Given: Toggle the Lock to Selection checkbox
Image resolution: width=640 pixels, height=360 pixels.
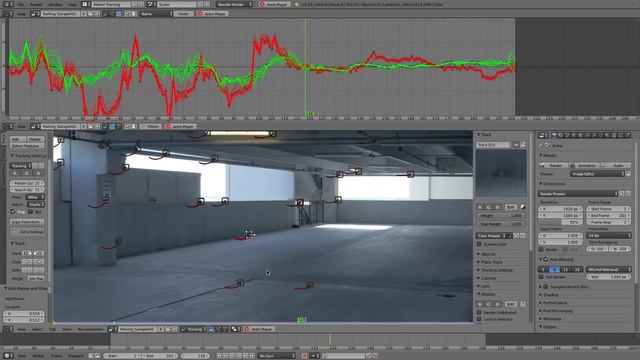Looking at the screenshot, I should point(480,319).
